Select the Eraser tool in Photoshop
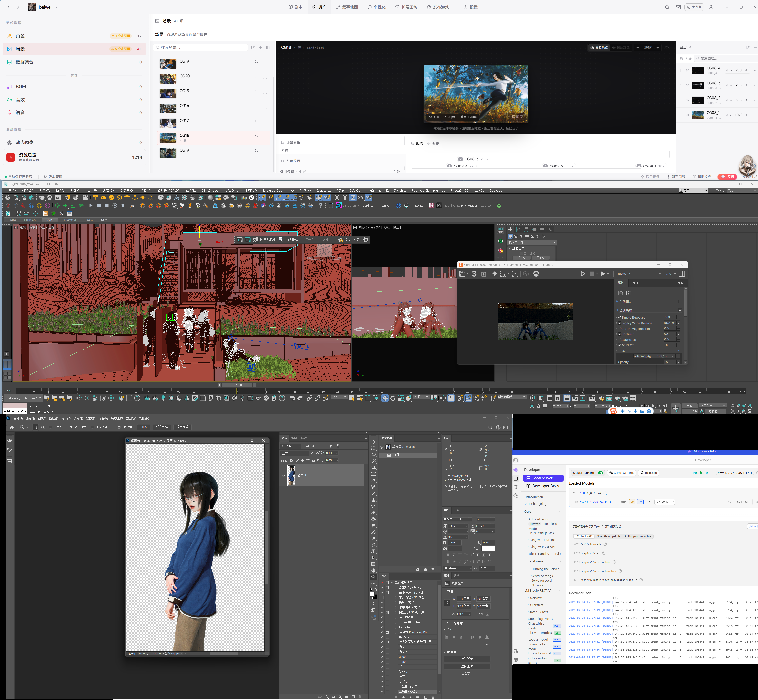 point(373,513)
